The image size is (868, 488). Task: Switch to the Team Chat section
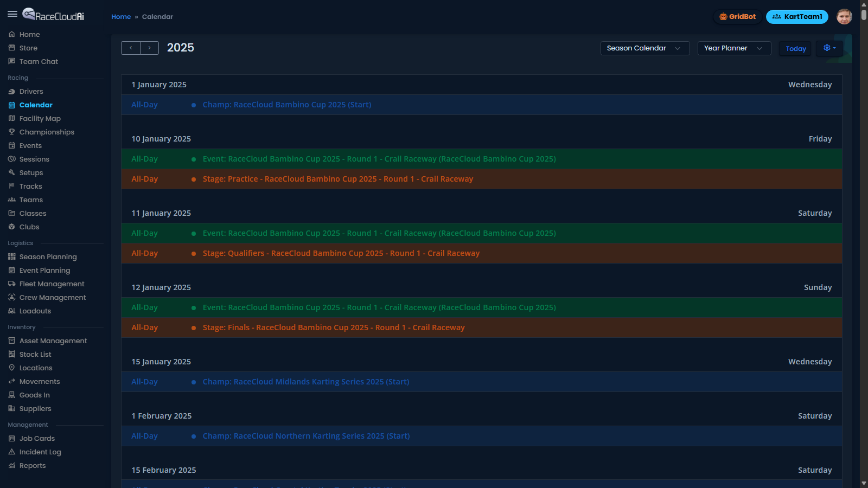pos(38,61)
